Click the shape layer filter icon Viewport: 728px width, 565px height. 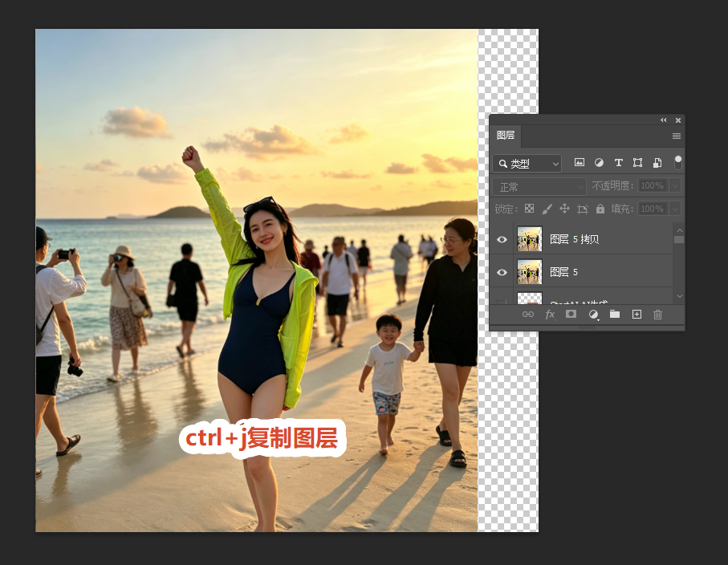[x=637, y=162]
